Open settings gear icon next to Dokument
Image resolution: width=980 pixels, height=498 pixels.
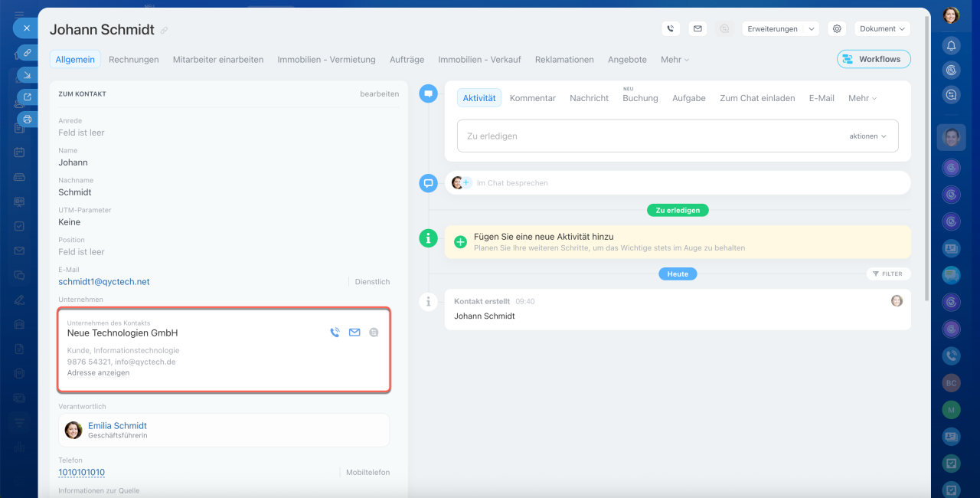[x=837, y=29]
